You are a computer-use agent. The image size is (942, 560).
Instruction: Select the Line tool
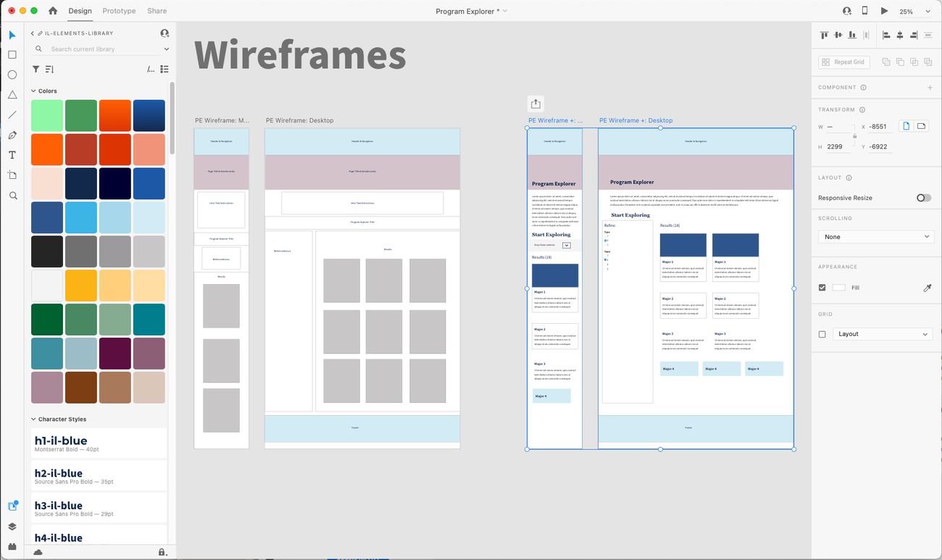pos(12,115)
